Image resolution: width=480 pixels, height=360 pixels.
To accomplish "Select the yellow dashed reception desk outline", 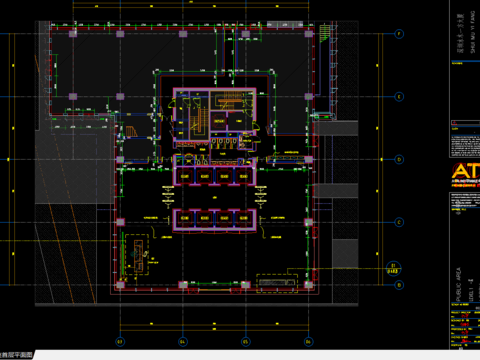I will click(x=137, y=255).
